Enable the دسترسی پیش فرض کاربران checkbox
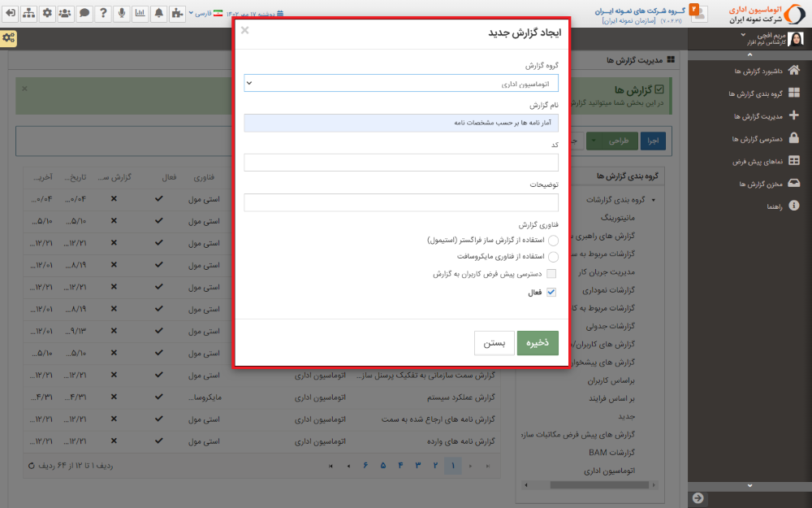Viewport: 812px width, 508px height. pos(551,274)
